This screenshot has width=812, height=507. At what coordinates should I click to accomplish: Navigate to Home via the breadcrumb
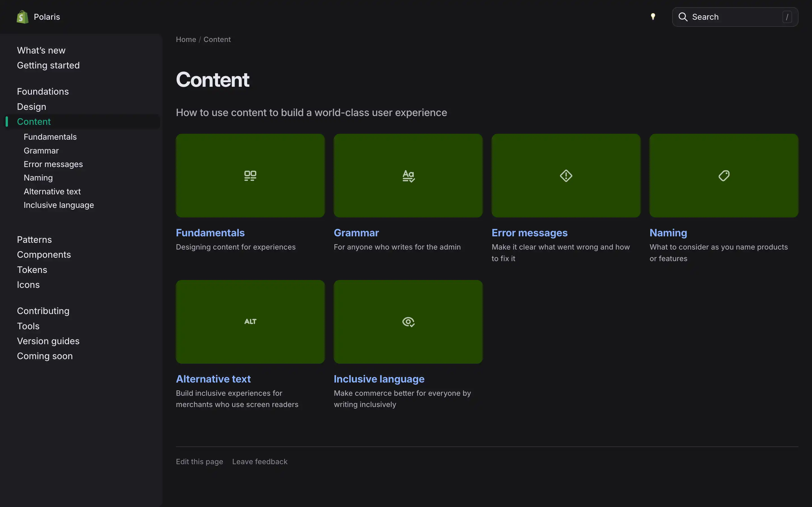[x=186, y=39]
